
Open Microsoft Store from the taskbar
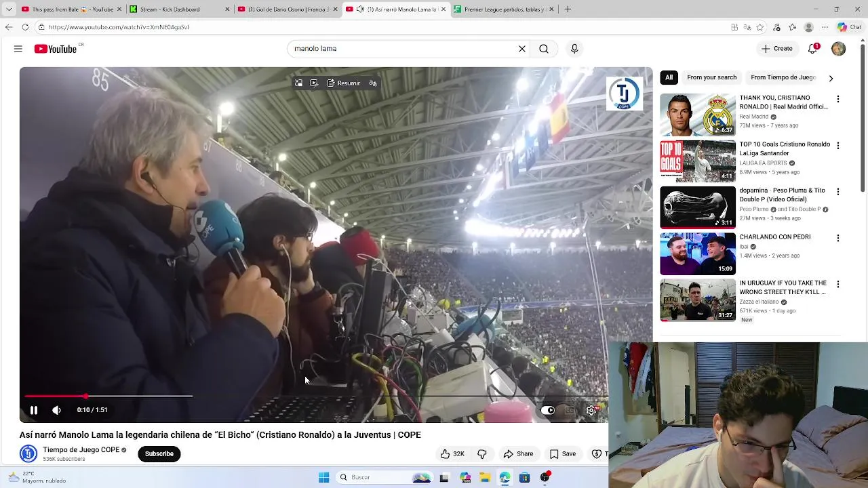pyautogui.click(x=524, y=478)
